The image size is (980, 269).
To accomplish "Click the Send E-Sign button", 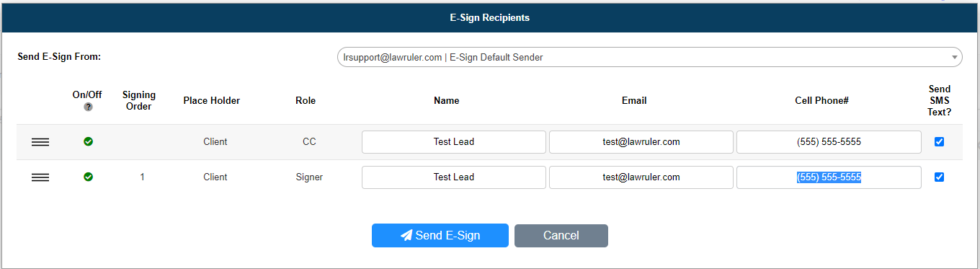I will [440, 236].
